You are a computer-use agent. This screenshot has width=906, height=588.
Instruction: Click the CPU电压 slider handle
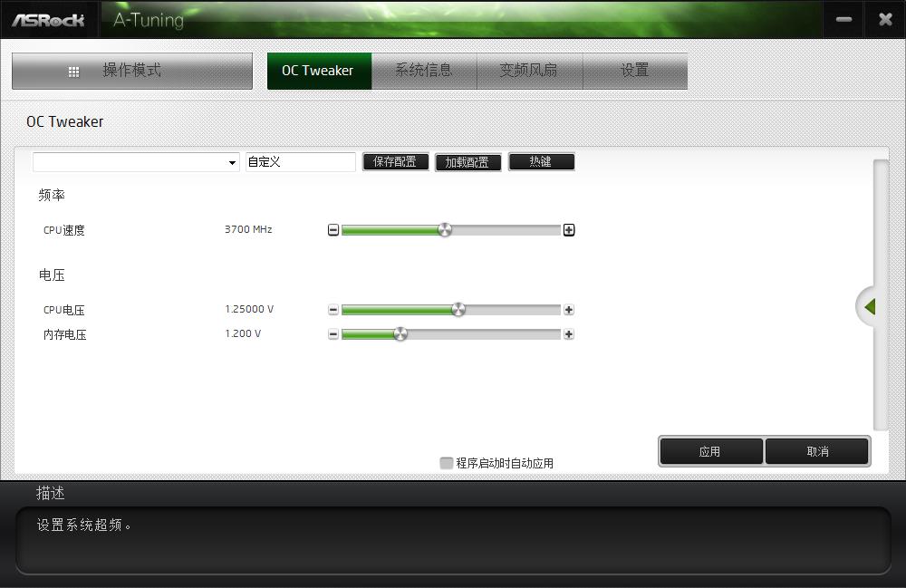coord(458,310)
